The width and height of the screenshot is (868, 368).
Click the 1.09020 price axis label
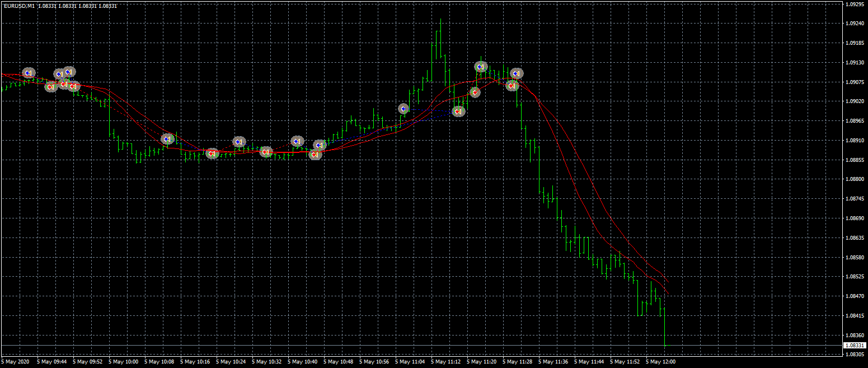[855, 101]
